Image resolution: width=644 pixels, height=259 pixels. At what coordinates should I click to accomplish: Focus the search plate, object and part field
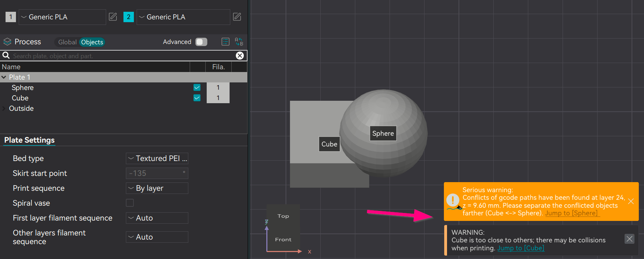[x=123, y=56]
